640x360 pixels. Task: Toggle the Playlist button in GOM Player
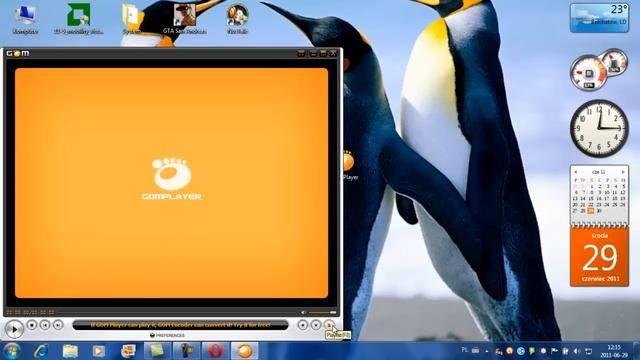click(329, 325)
